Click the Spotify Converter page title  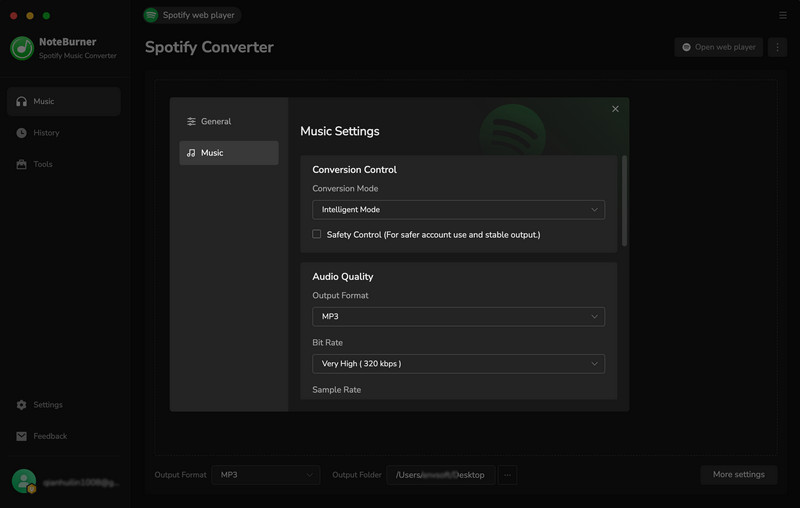[209, 47]
